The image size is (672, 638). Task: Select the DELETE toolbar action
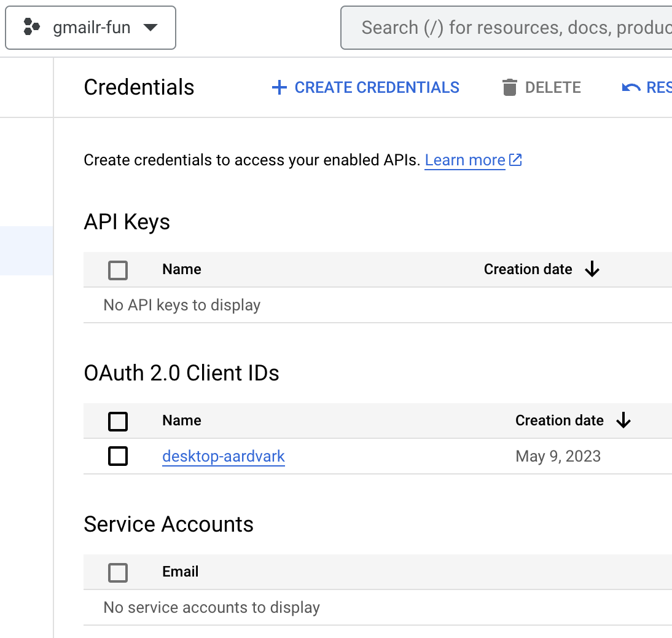coord(541,87)
